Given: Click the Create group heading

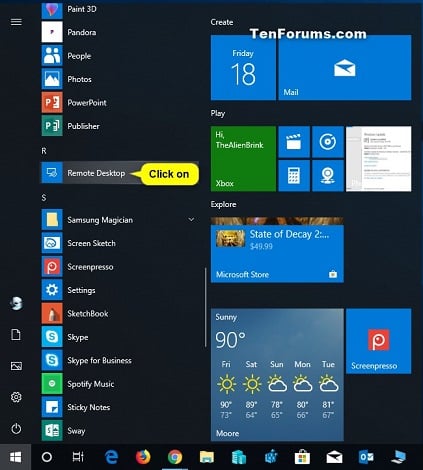Looking at the screenshot, I should click(x=222, y=22).
